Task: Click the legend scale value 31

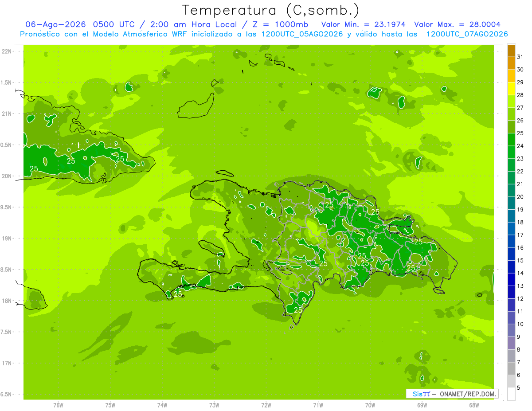Action: click(x=520, y=57)
